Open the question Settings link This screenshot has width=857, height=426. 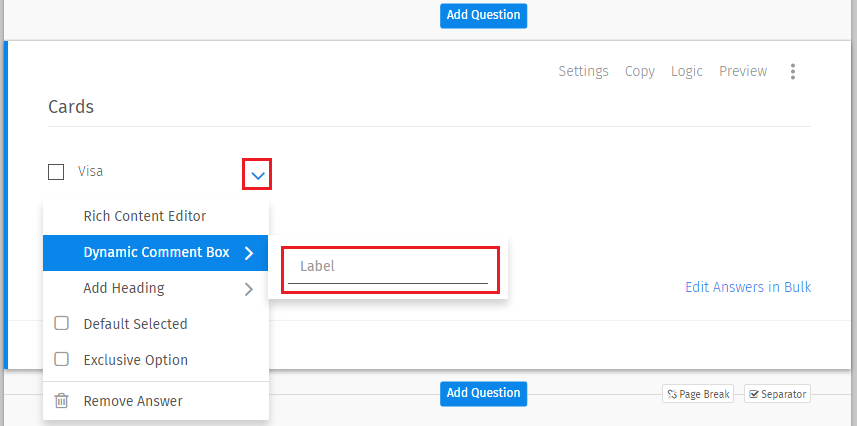click(583, 72)
